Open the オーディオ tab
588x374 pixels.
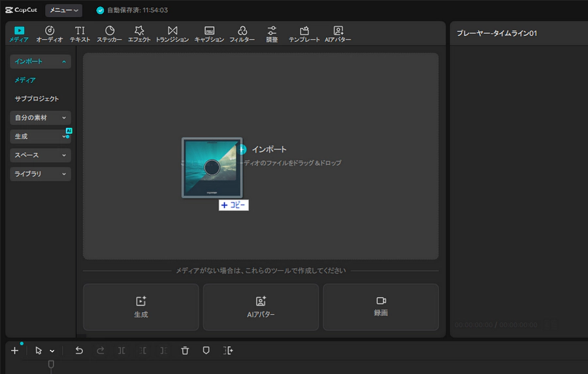[x=50, y=34]
